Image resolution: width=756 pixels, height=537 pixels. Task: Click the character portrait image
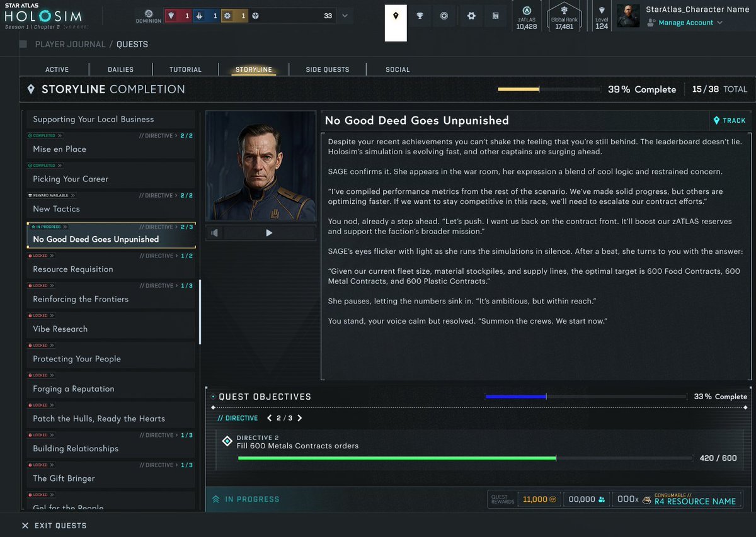coord(261,166)
